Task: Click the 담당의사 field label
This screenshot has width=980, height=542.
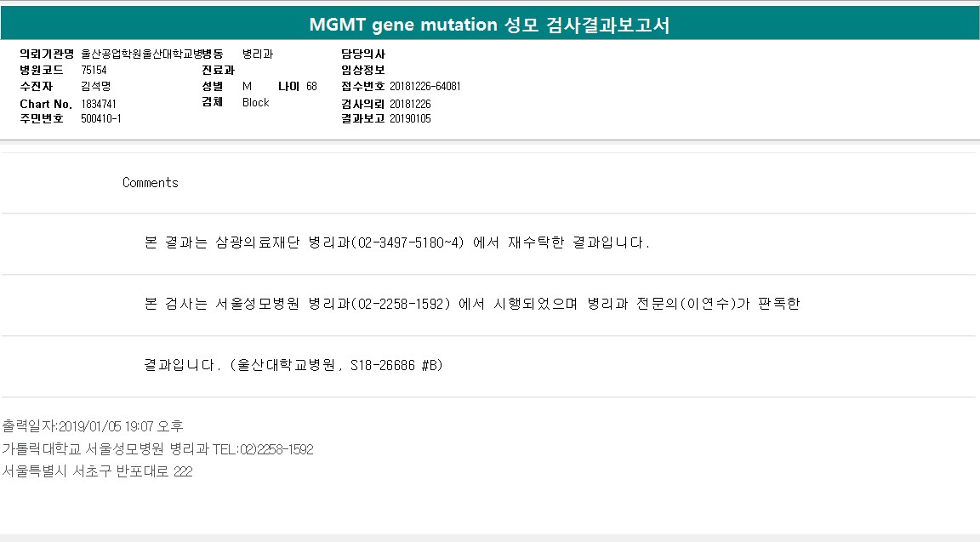Action: click(x=363, y=54)
